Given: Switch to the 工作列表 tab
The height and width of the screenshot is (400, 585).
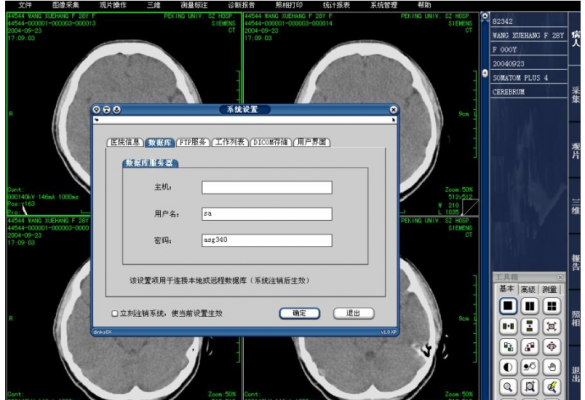Looking at the screenshot, I should click(x=230, y=142).
